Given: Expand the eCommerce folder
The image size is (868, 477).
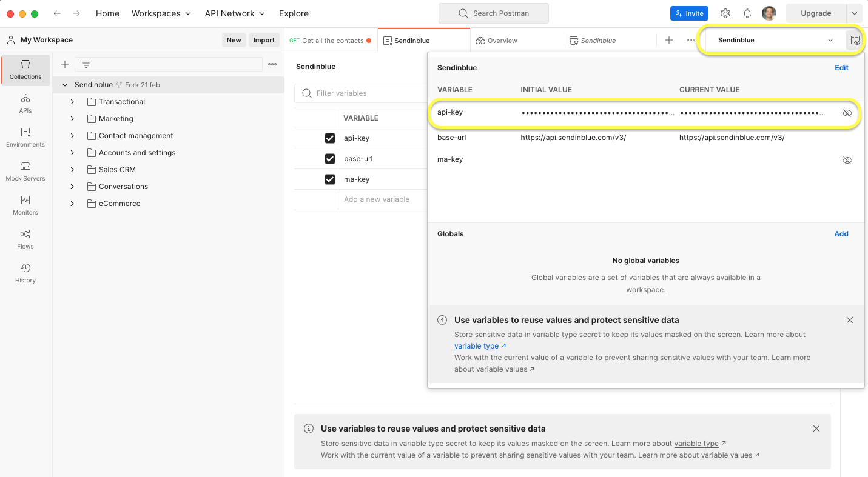Looking at the screenshot, I should 72,204.
